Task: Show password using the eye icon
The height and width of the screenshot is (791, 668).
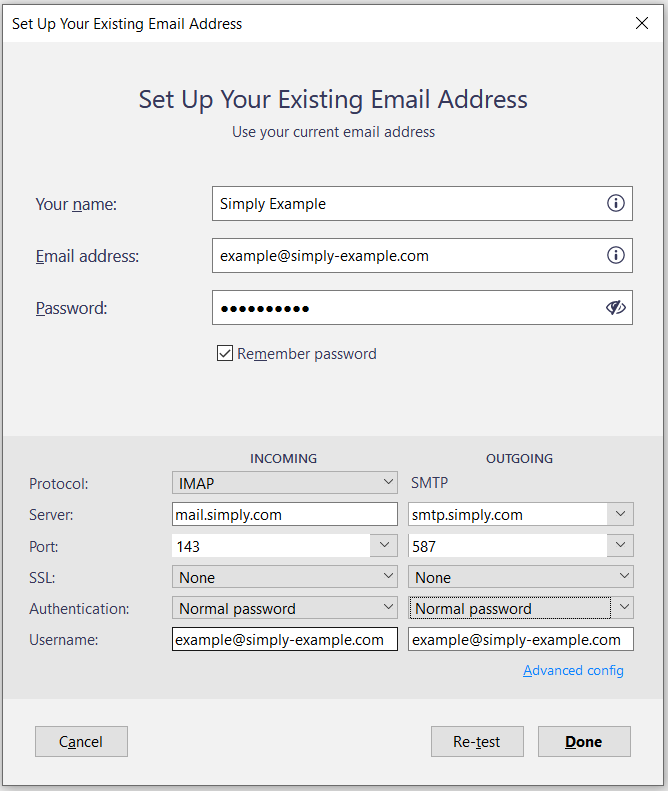Action: 616,308
